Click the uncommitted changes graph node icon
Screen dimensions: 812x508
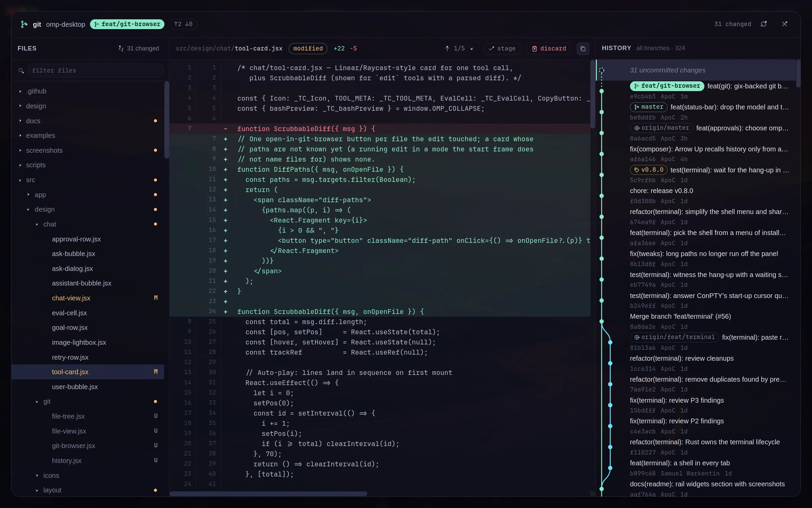[x=602, y=70]
